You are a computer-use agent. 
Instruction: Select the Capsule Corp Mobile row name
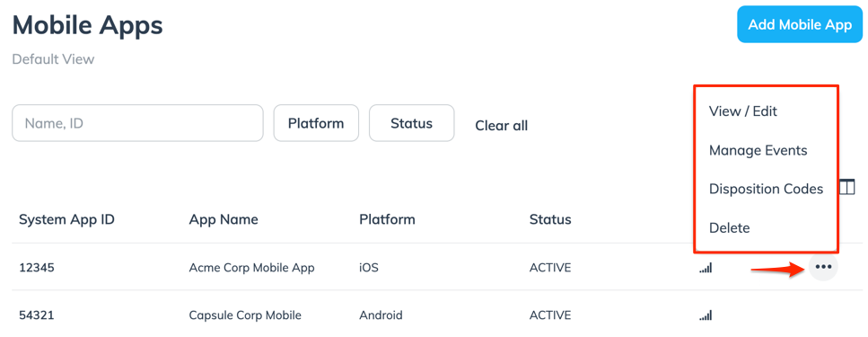click(245, 315)
